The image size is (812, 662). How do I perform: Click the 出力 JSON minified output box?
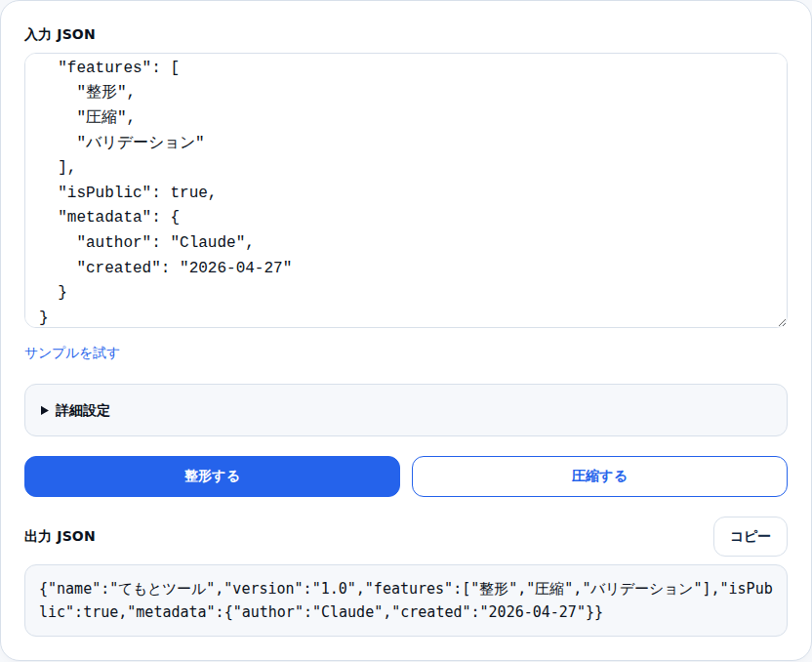pos(405,600)
